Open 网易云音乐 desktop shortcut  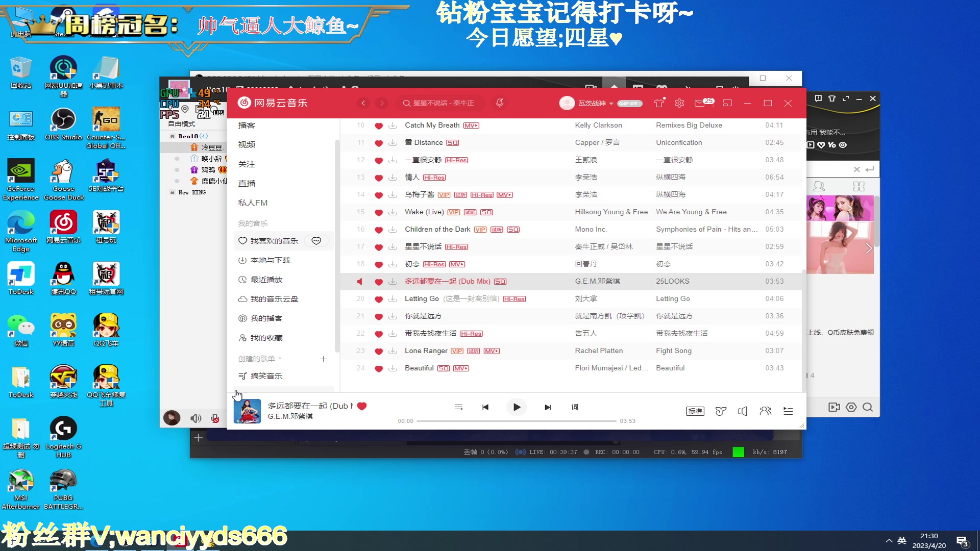[63, 227]
